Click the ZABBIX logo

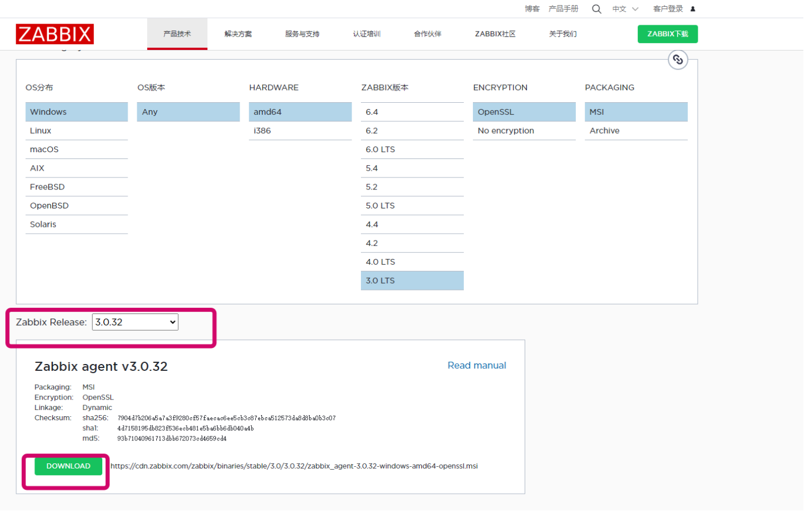(55, 34)
